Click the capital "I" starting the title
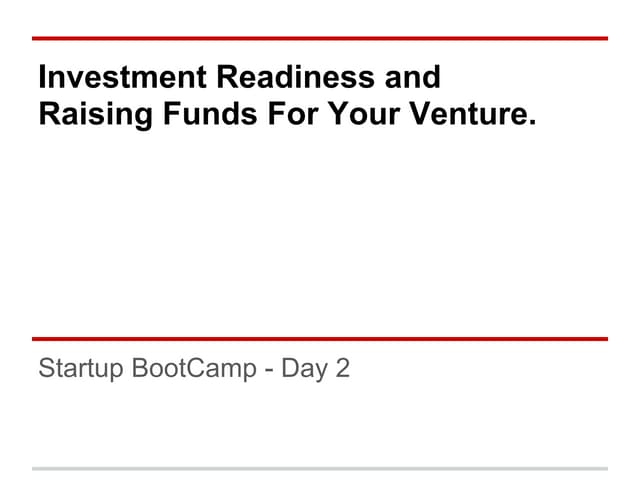This screenshot has height=480, width=640. click(42, 78)
